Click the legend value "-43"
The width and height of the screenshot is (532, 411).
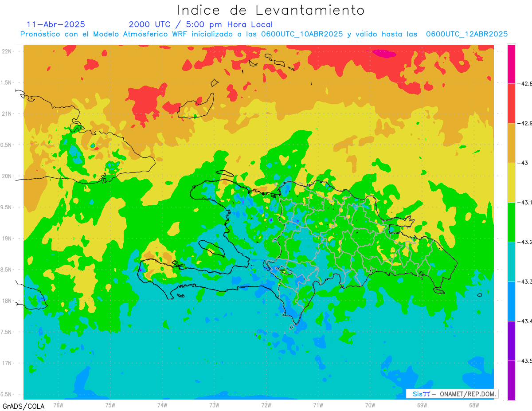pyautogui.click(x=523, y=163)
